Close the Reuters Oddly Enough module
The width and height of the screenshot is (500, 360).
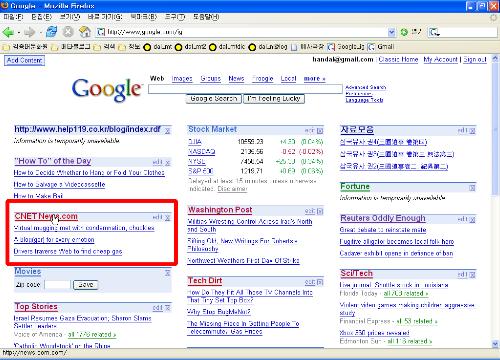click(x=472, y=219)
